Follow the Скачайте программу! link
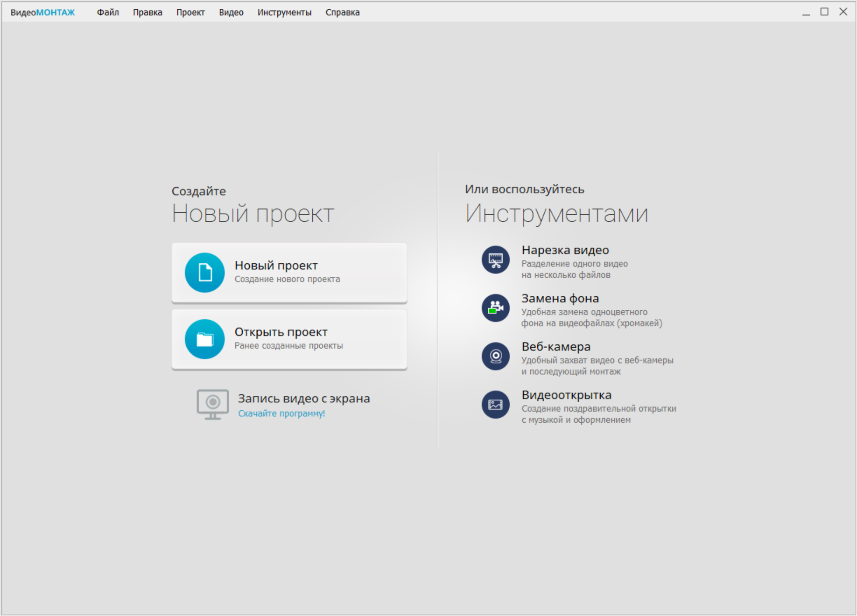 282,413
